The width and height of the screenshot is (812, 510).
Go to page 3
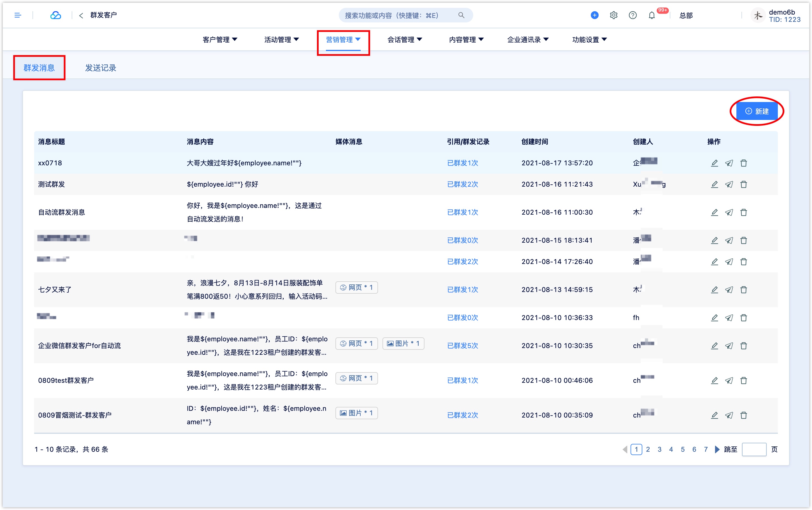(x=659, y=449)
